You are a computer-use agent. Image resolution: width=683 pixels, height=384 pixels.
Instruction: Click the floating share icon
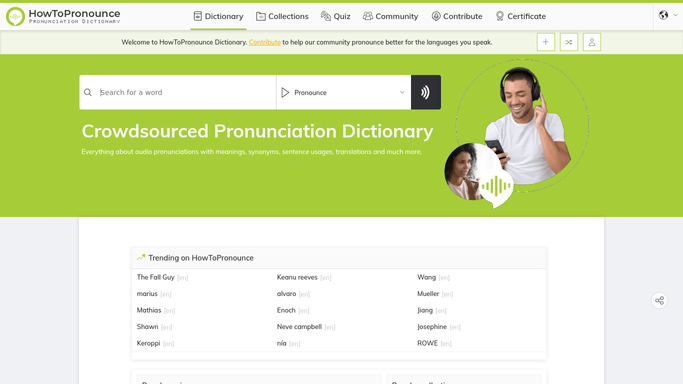pyautogui.click(x=659, y=300)
